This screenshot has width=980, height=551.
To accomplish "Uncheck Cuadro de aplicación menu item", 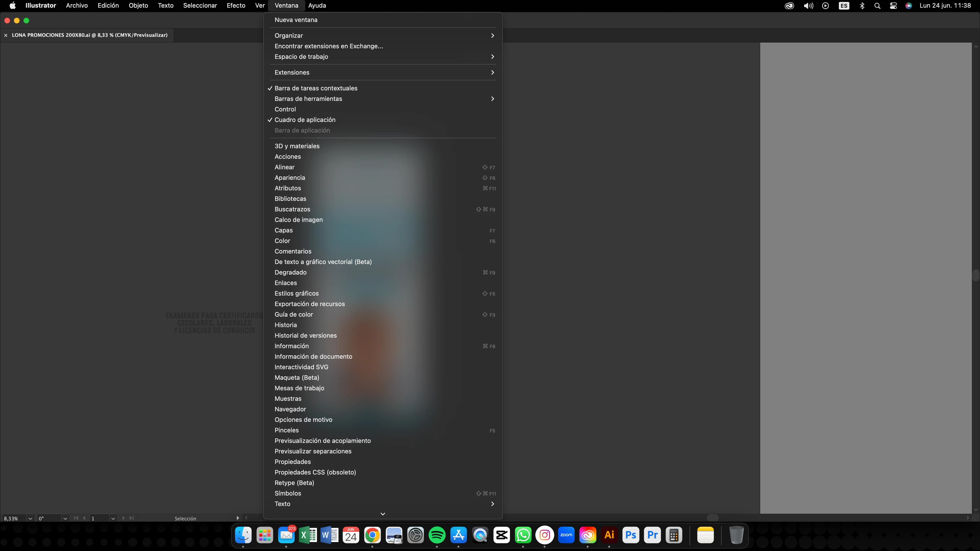I will pos(305,120).
